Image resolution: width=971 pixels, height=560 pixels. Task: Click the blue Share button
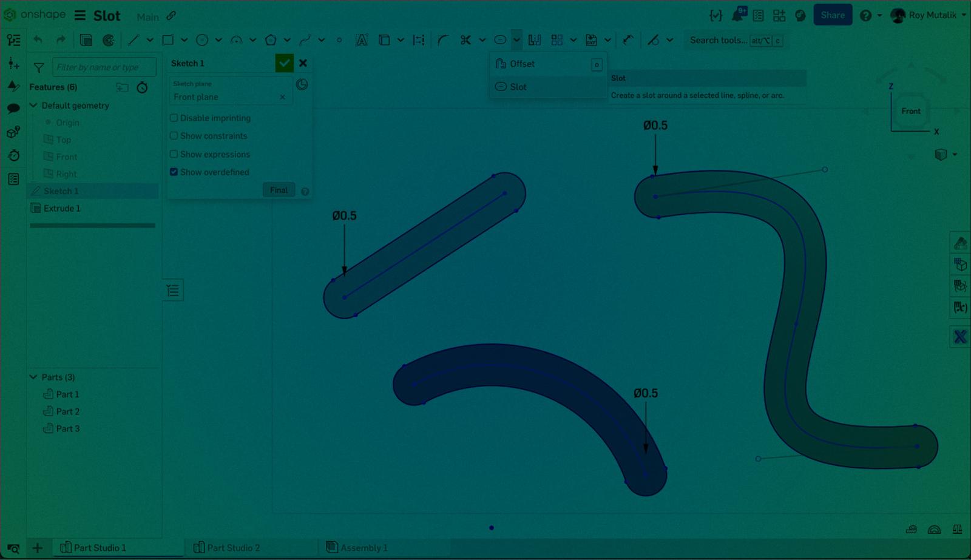click(832, 15)
